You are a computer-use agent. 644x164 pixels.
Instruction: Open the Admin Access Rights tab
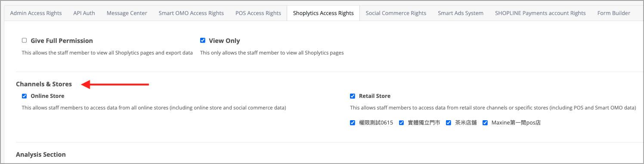point(36,13)
